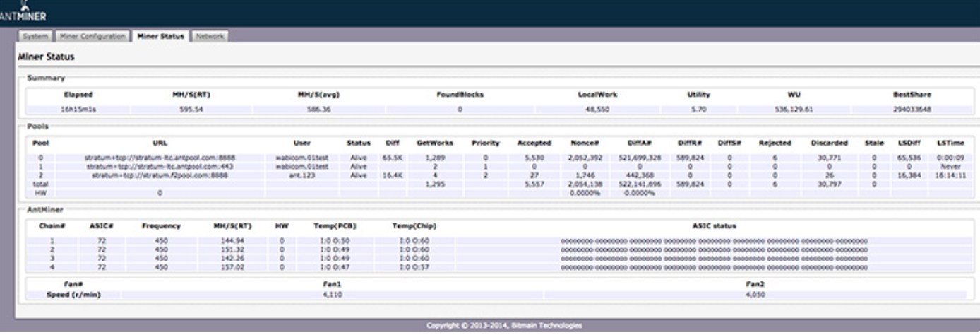The height and width of the screenshot is (335, 980).
Task: Click the LocalWork value 48,550
Action: 597,110
